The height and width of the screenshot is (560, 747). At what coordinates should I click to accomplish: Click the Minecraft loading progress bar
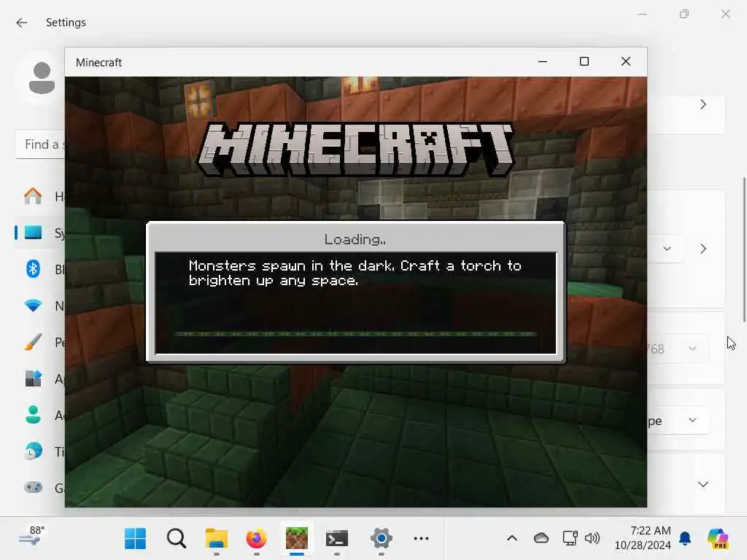[x=355, y=334]
